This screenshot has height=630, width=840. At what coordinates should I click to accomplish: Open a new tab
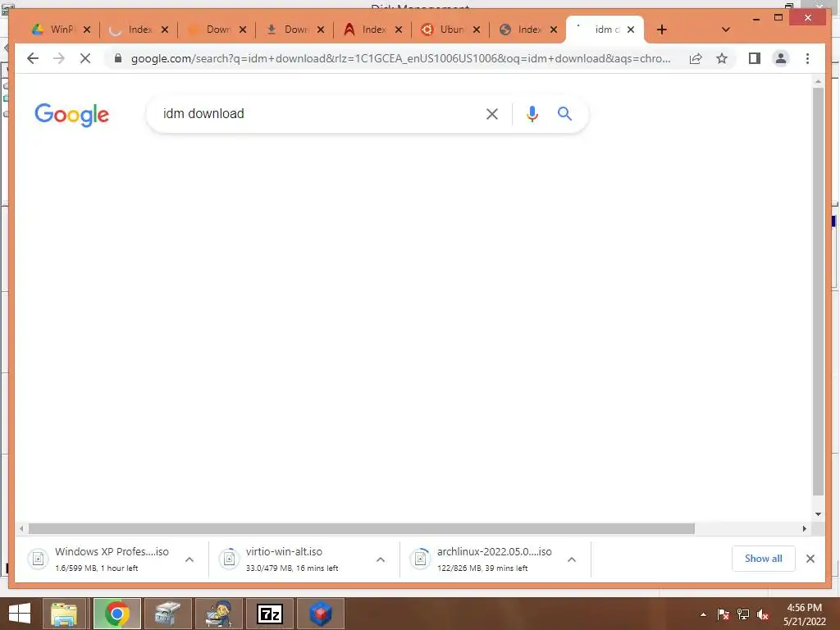point(662,30)
